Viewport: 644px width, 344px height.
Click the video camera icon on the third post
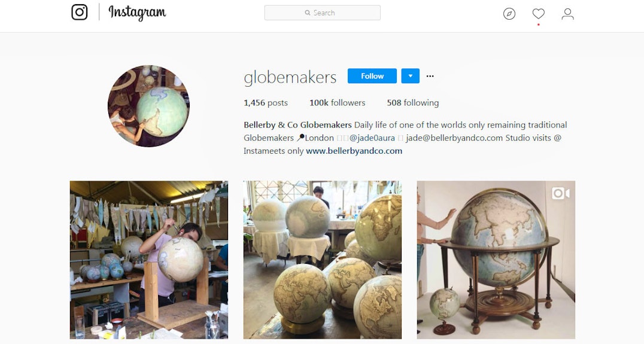pyautogui.click(x=561, y=193)
